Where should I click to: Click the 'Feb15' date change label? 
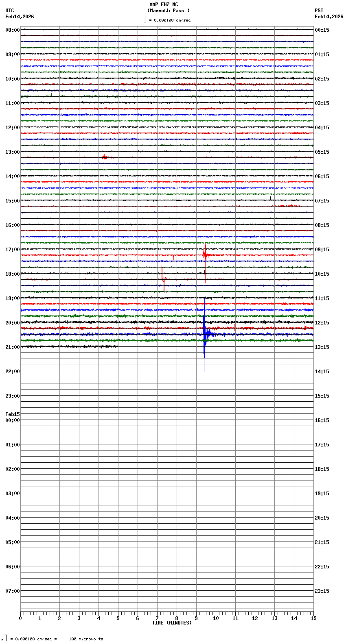point(13,414)
